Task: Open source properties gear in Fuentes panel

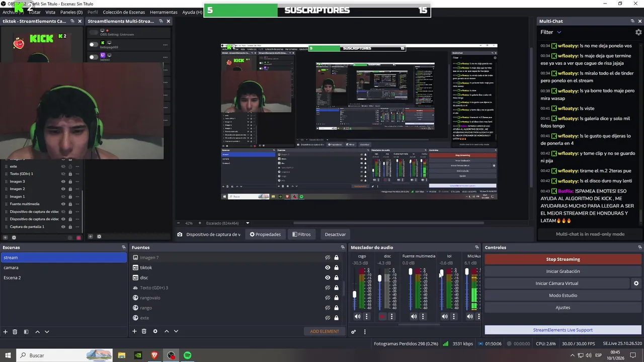Action: tap(155, 331)
